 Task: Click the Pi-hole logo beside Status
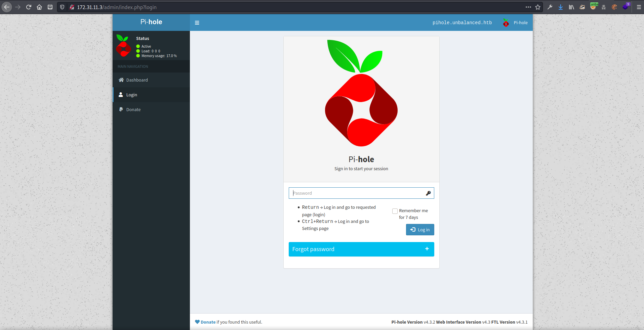pos(123,45)
